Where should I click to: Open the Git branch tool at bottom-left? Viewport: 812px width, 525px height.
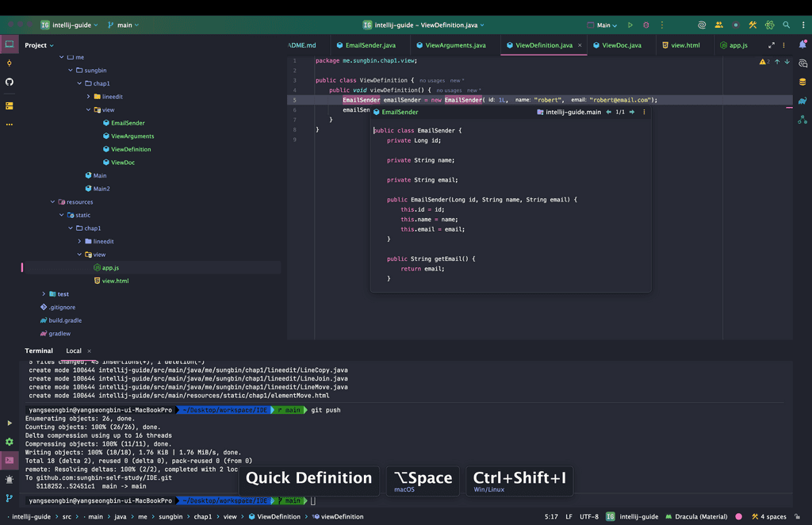pos(10,498)
